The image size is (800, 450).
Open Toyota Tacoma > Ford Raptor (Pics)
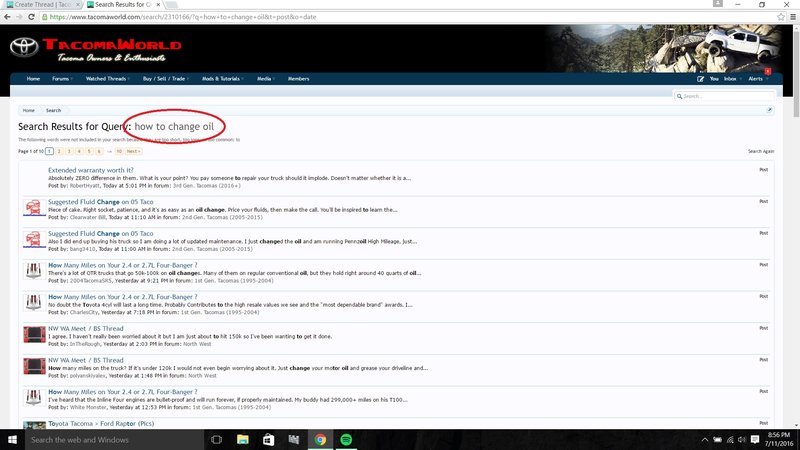[x=101, y=423]
